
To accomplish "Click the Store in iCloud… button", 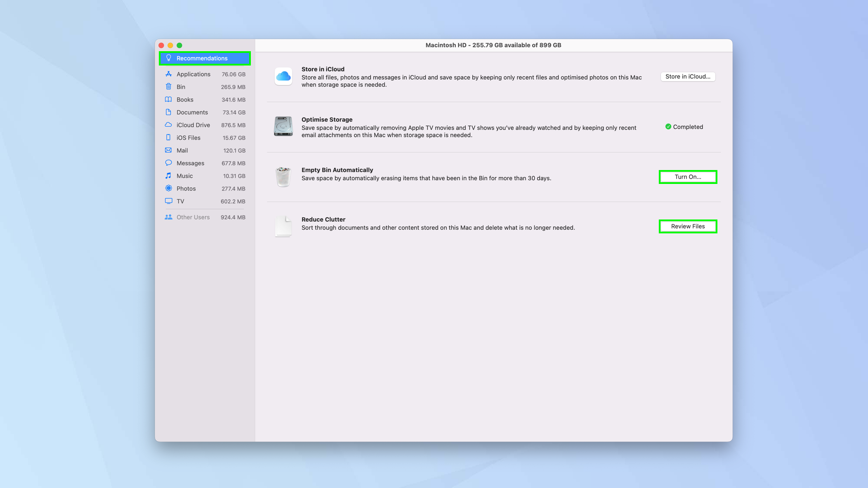I will click(688, 76).
